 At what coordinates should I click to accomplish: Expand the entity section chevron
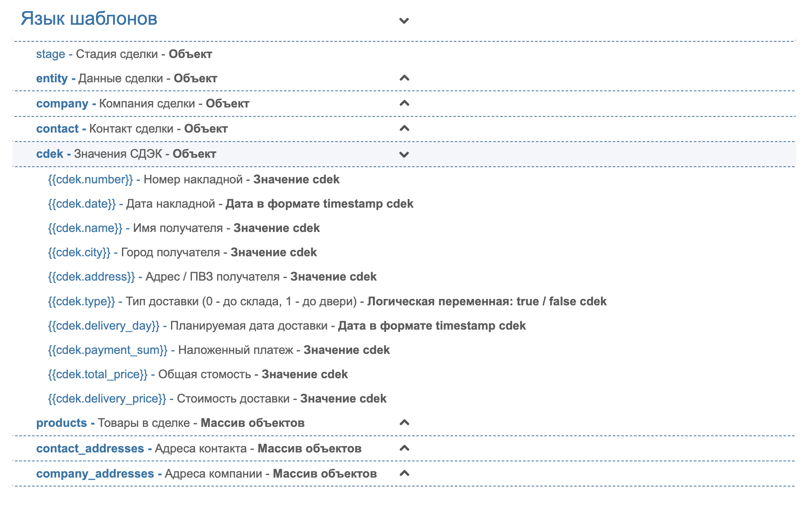pos(404,78)
